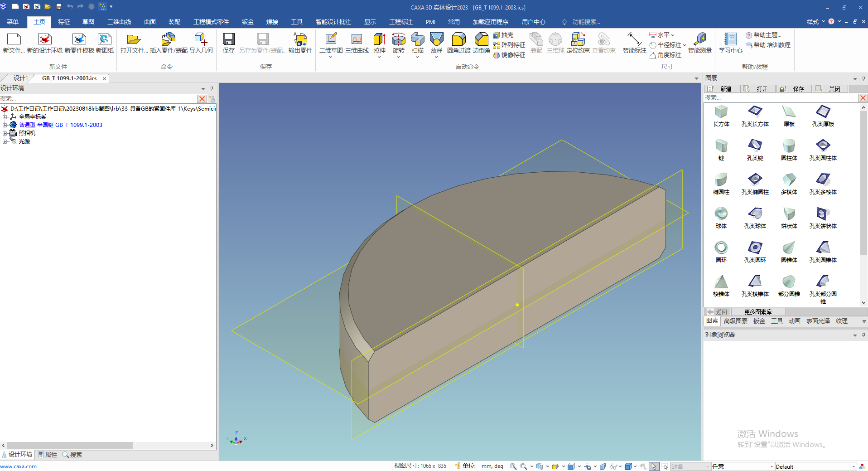This screenshot has height=471, width=868.
Task: Apply 圆角过渡 fillet tool
Action: click(x=459, y=43)
